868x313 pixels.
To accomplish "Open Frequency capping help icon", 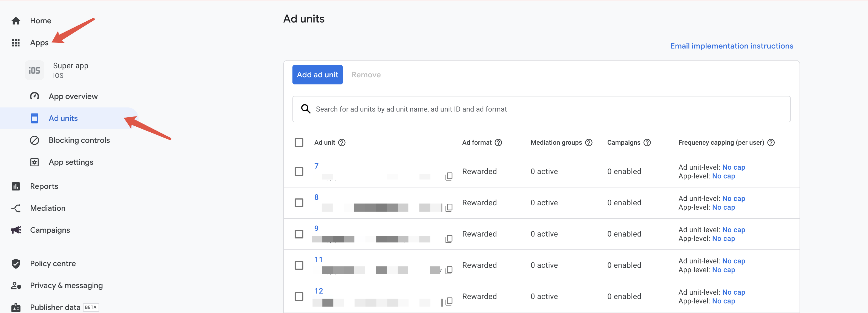I will pos(771,143).
